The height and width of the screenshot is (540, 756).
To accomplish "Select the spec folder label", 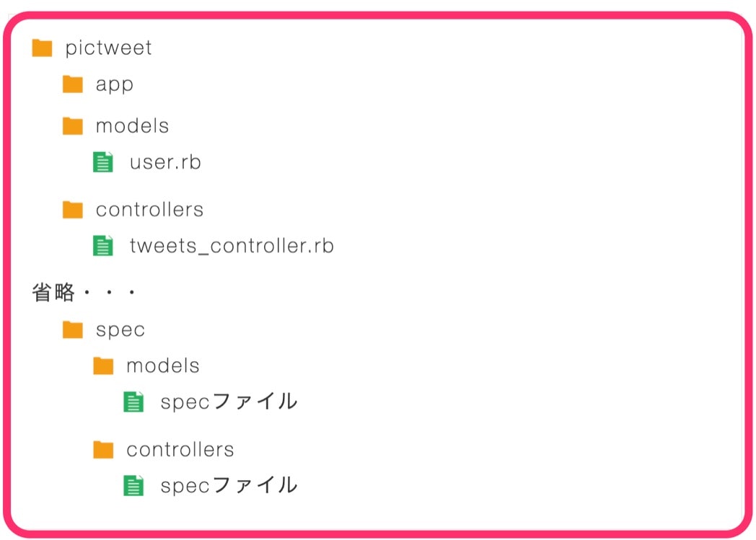I will click(120, 329).
